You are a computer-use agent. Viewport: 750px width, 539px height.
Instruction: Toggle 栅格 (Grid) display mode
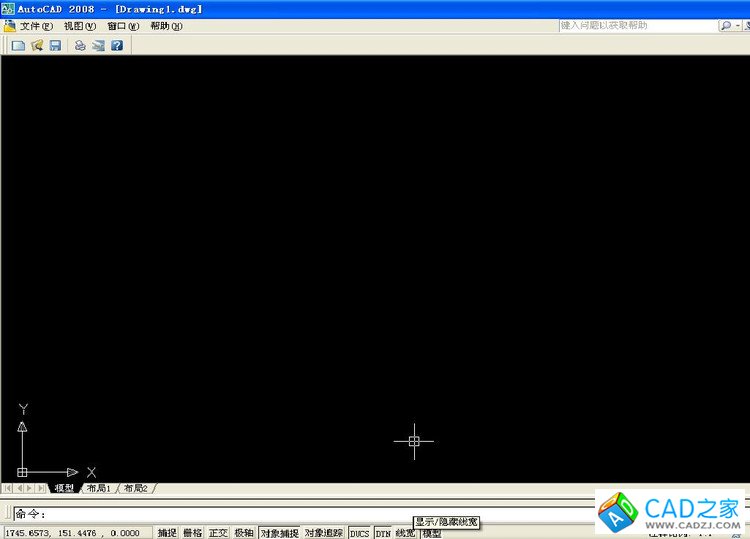pos(192,533)
